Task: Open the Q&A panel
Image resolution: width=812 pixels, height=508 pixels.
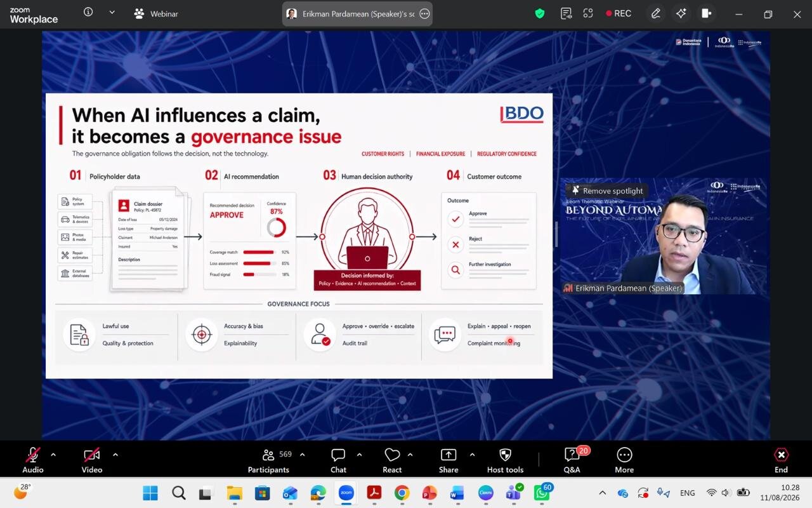Action: coord(572,460)
